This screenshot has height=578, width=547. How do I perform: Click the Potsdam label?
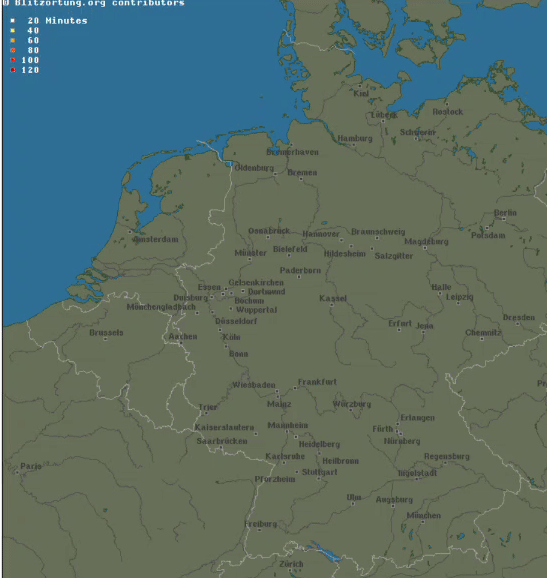click(x=488, y=235)
